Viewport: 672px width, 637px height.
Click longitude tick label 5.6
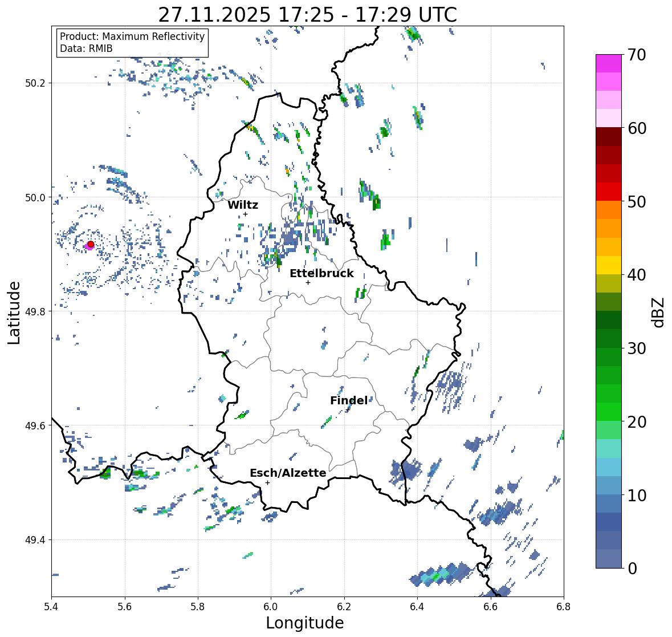[125, 607]
